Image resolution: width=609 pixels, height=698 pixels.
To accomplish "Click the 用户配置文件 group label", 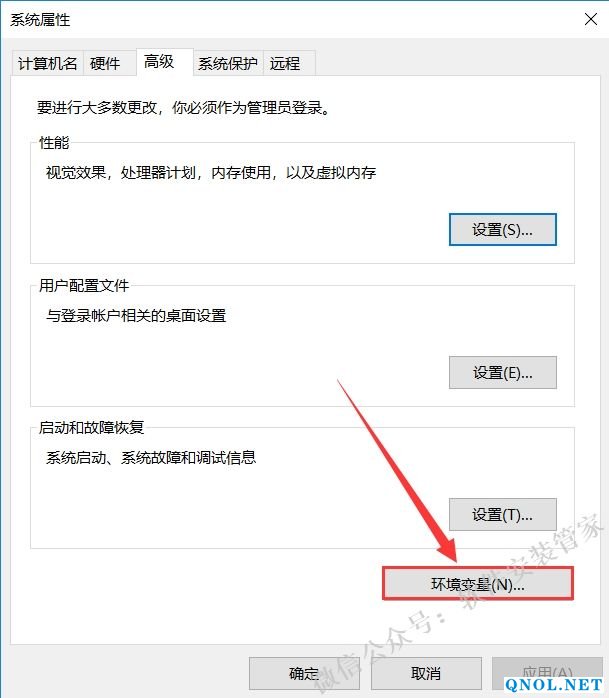I will point(84,285).
